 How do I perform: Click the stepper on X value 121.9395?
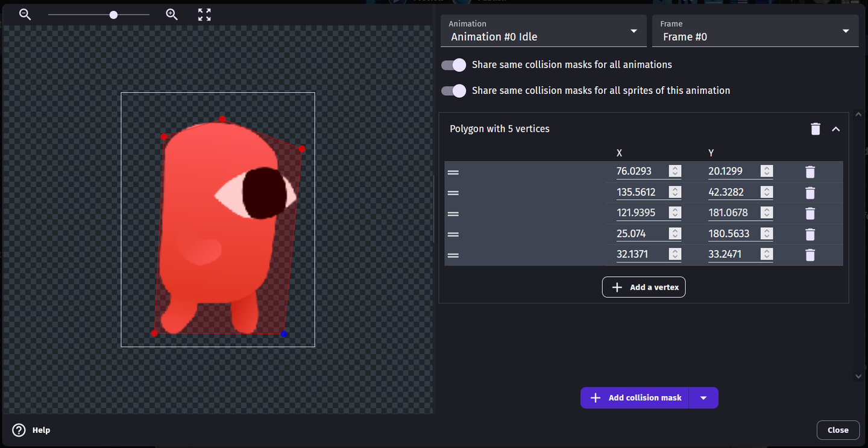[675, 213]
